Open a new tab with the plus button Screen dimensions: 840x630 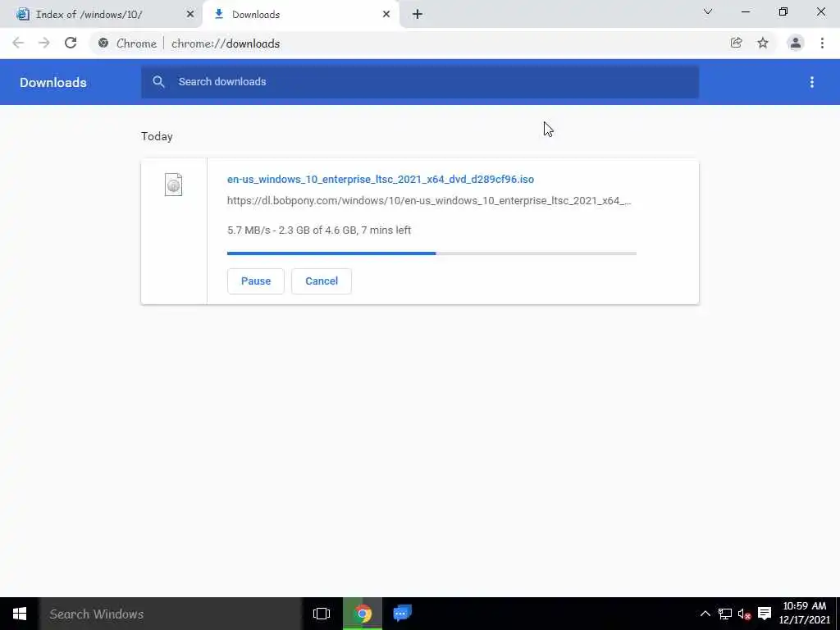pyautogui.click(x=418, y=15)
